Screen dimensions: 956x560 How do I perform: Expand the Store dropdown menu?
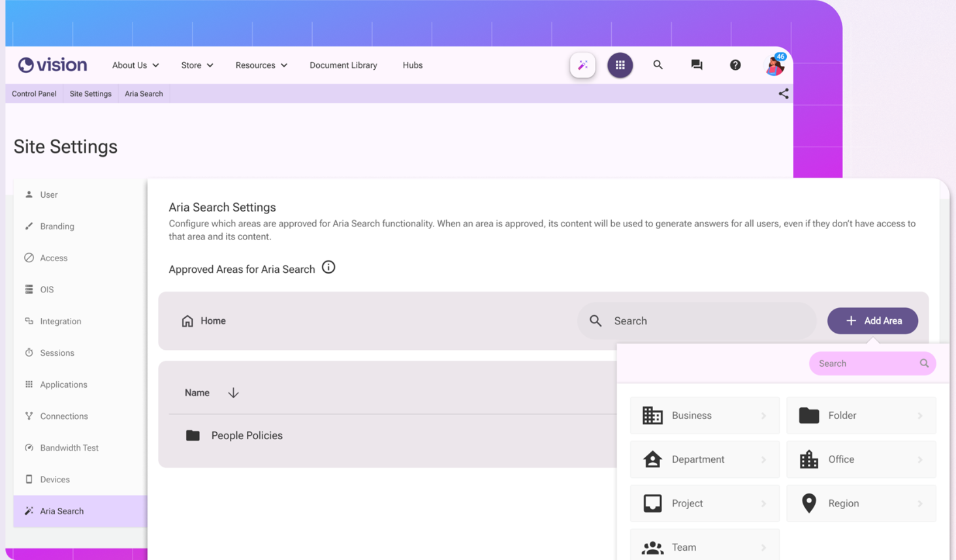point(197,65)
